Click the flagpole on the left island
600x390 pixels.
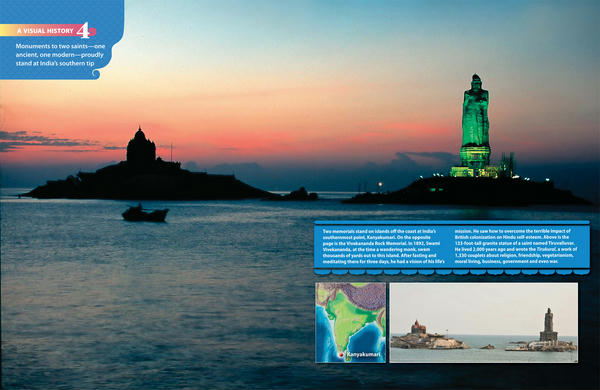pos(171,152)
